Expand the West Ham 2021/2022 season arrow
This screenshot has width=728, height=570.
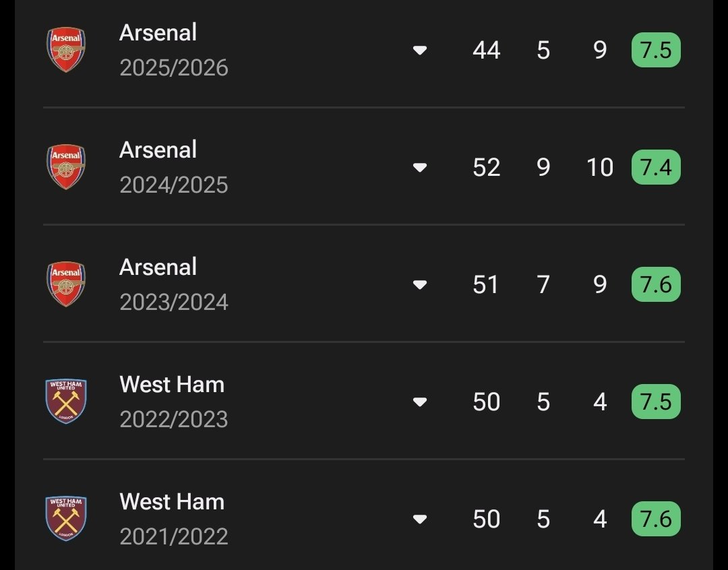(x=420, y=519)
